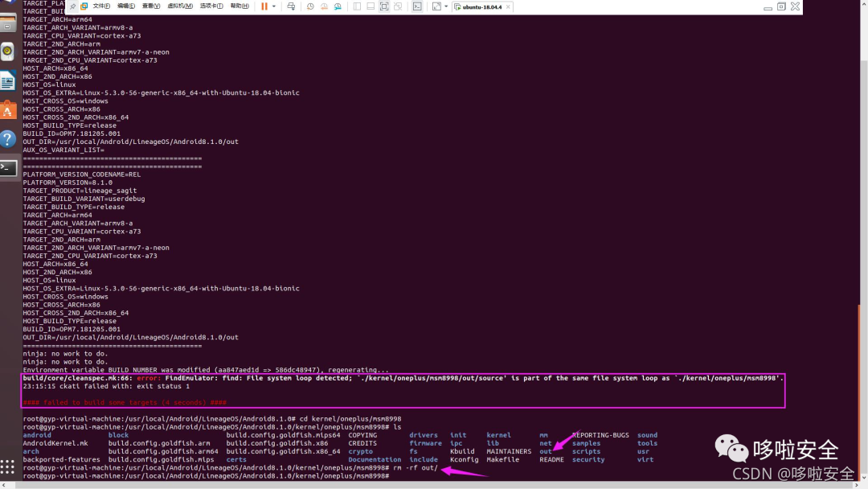Screen dimensions: 868x489
Task: Click the 'REPORTING-BUGS' file name
Action: click(600, 435)
